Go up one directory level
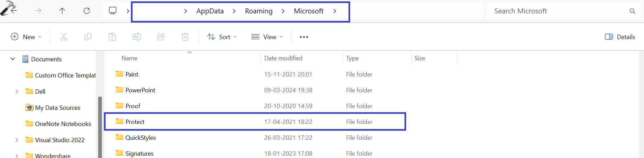This screenshot has width=644, height=158. 62,11
